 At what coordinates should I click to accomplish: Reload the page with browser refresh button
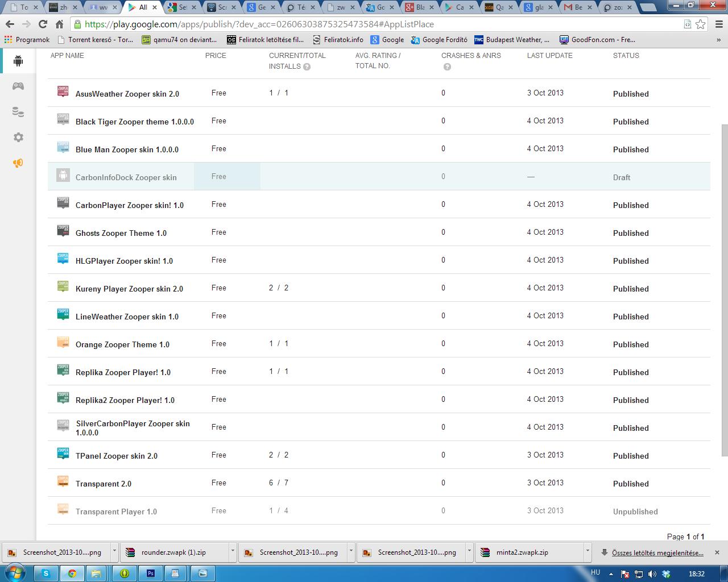pos(43,24)
